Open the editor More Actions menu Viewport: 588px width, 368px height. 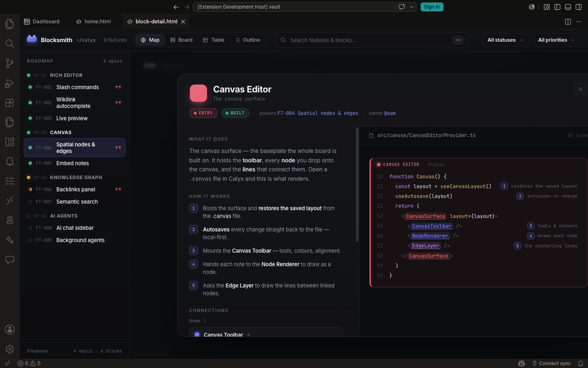click(579, 22)
